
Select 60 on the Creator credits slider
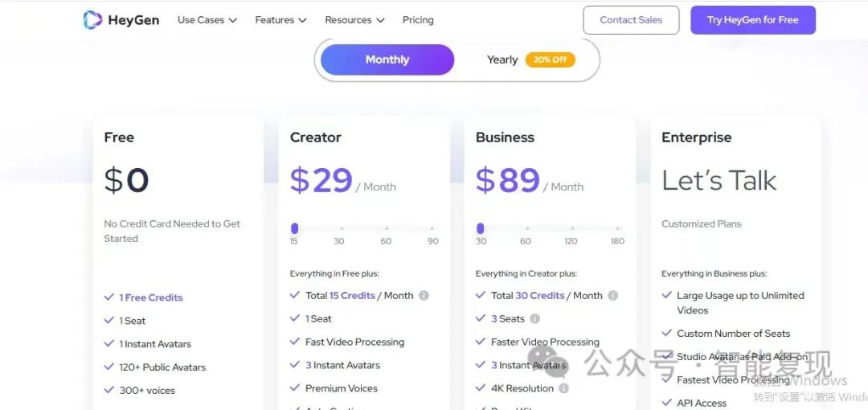pos(387,228)
